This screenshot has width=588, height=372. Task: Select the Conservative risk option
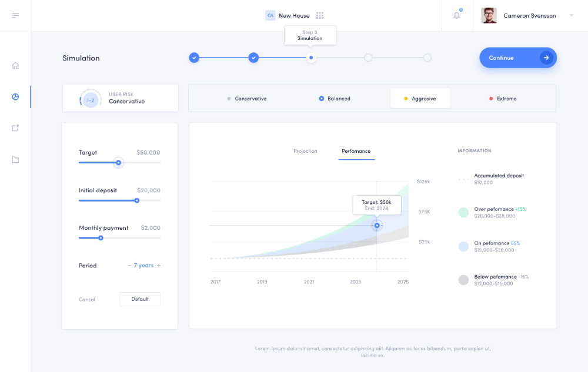247,99
